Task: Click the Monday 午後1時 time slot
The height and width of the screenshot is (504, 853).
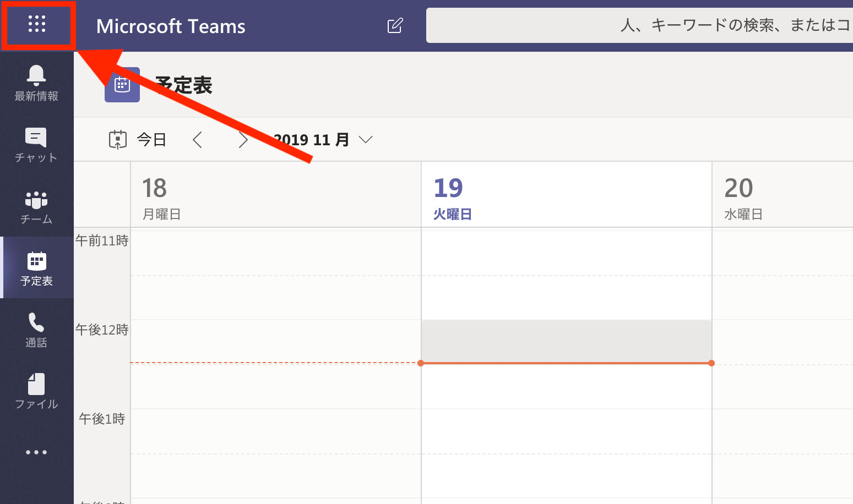Action: [x=276, y=431]
